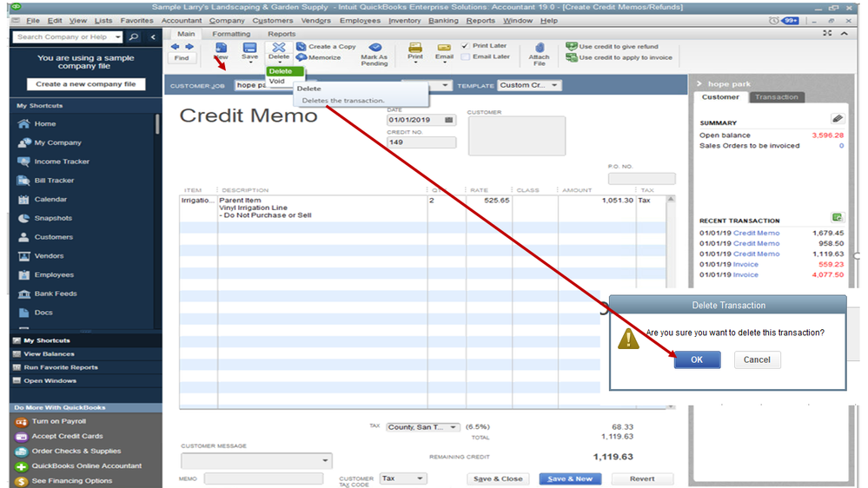The height and width of the screenshot is (488, 868).
Task: Click the Attach File paperclip icon
Action: click(540, 48)
